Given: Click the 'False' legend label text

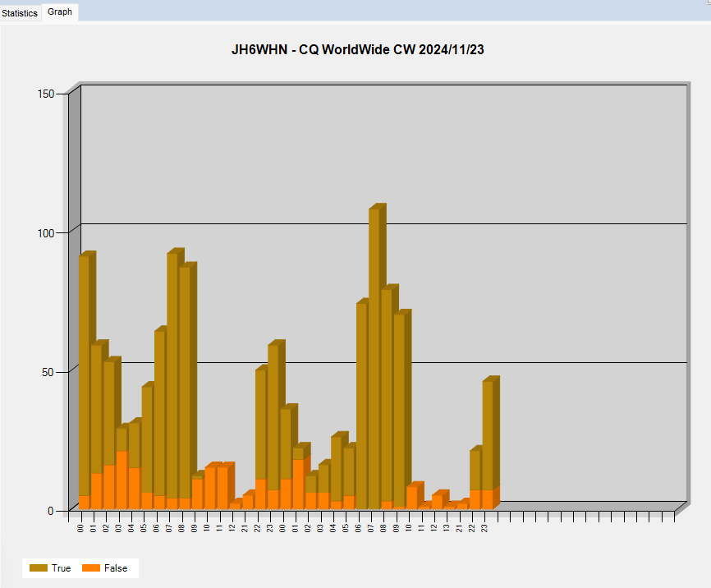Looking at the screenshot, I should tap(116, 568).
